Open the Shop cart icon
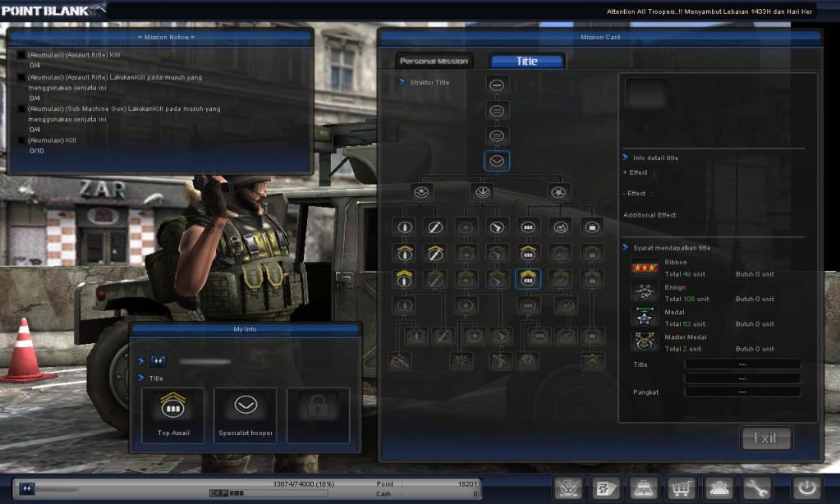 coord(681,488)
